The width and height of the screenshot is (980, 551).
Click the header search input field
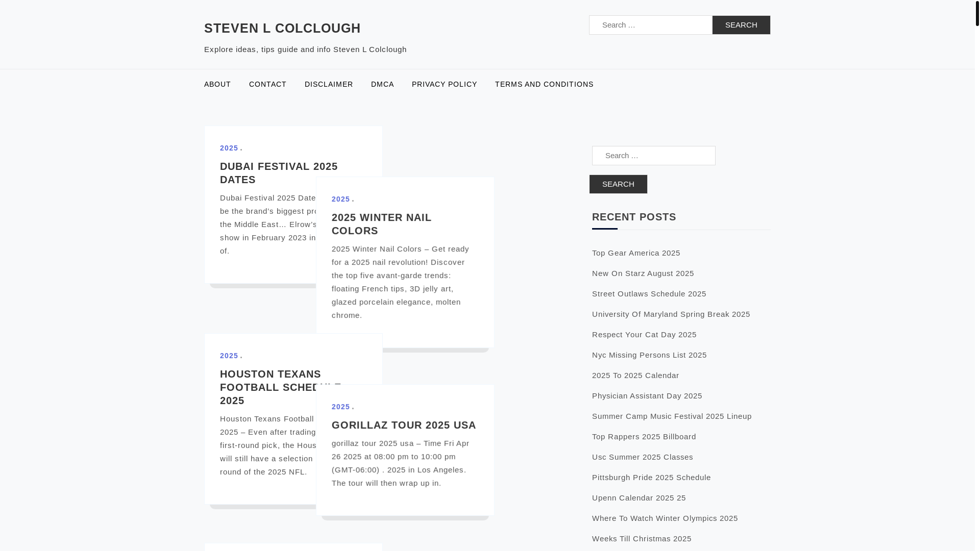pos(651,25)
